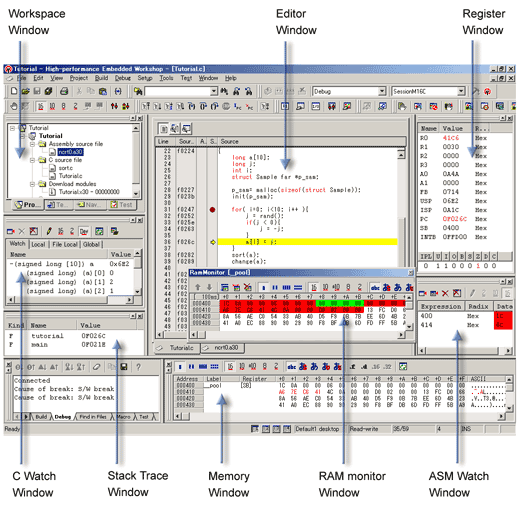Open the SessionM16C session dropdown
This screenshot has height=508, width=520.
click(x=461, y=91)
